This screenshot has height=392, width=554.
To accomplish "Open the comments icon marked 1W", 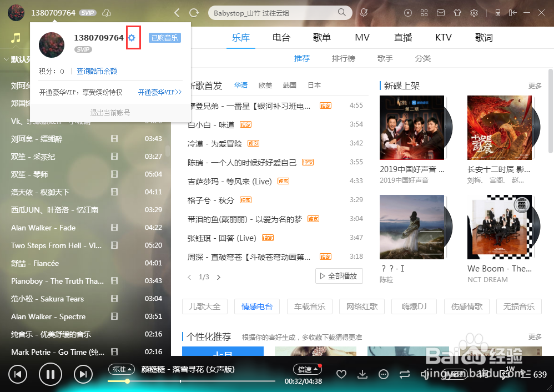I will tap(506, 373).
